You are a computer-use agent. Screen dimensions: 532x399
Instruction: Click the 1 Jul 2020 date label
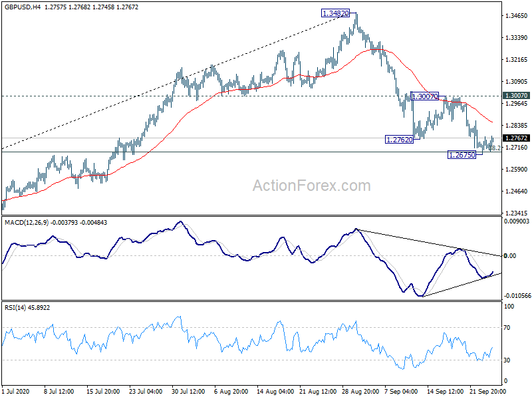pos(15,392)
